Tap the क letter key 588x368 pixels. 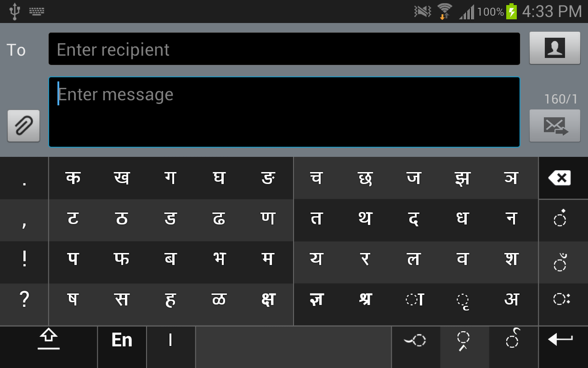pos(73,178)
